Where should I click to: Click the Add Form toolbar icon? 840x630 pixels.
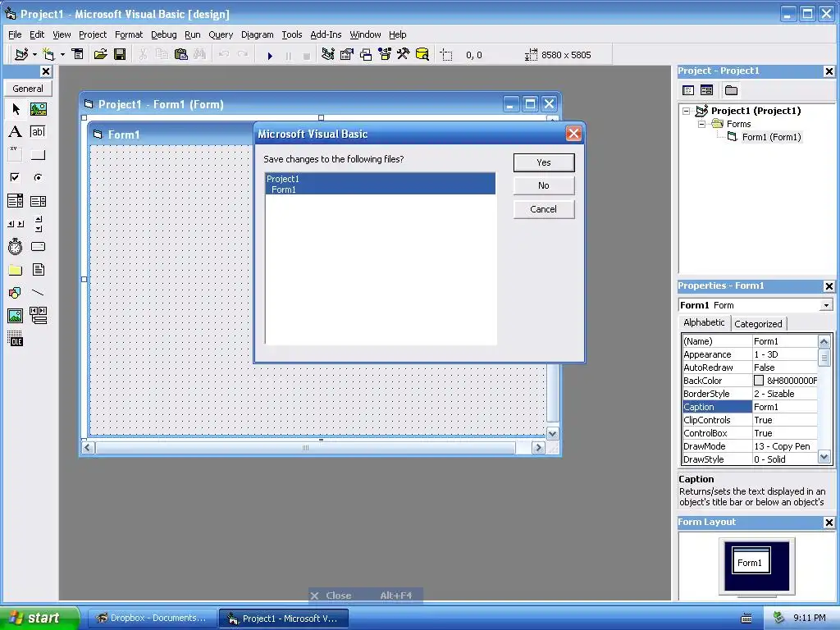coord(48,55)
